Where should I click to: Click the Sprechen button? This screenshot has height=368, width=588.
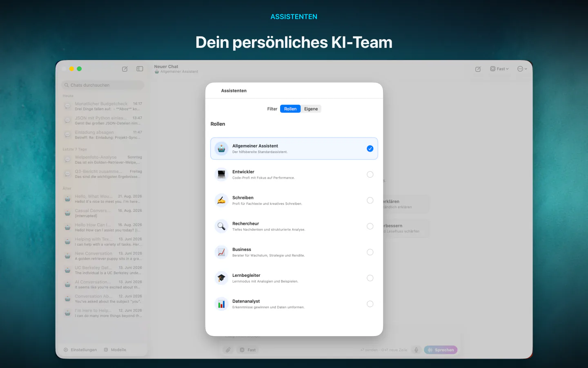click(x=441, y=350)
